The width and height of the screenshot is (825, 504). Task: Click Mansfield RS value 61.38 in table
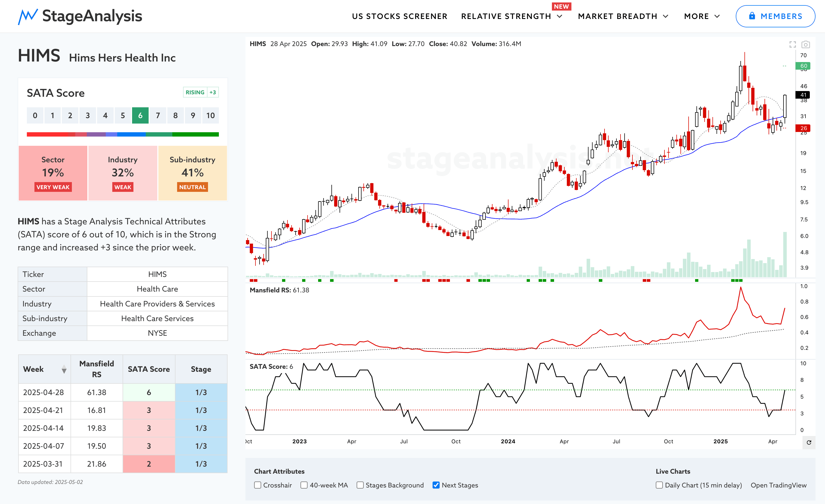97,392
